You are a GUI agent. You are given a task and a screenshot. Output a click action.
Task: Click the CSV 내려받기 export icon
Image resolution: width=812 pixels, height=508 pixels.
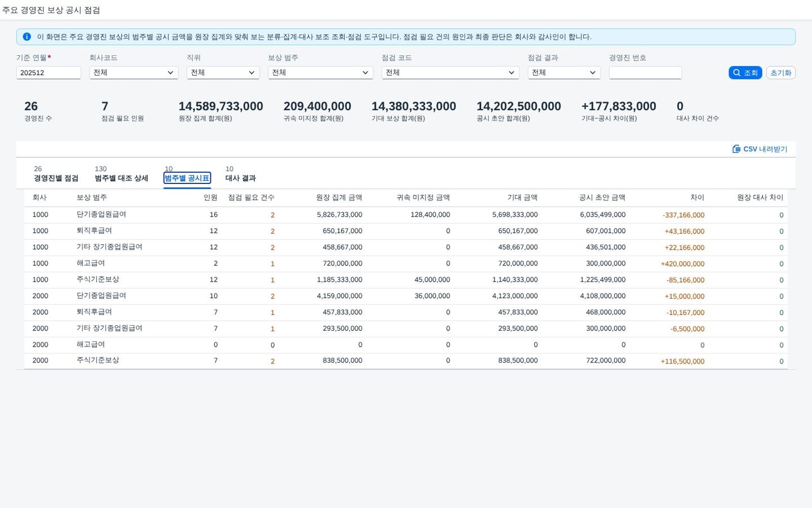[736, 149]
